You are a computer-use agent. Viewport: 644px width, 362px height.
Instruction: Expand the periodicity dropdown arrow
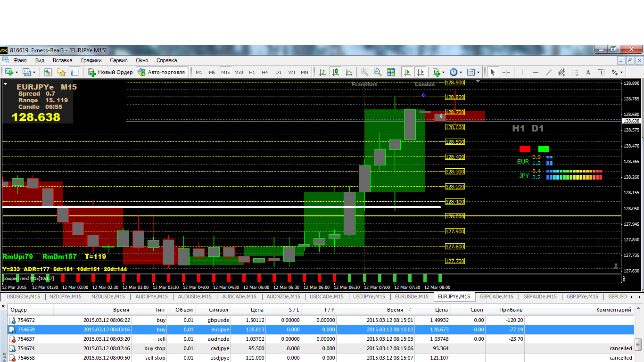tap(461, 73)
